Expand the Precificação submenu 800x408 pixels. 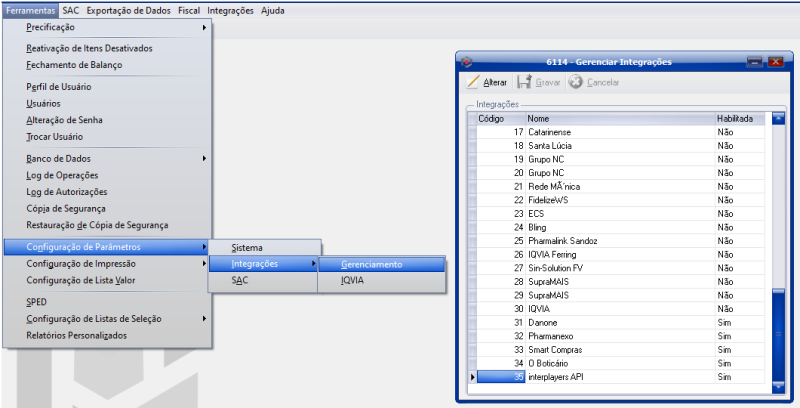pyautogui.click(x=110, y=27)
